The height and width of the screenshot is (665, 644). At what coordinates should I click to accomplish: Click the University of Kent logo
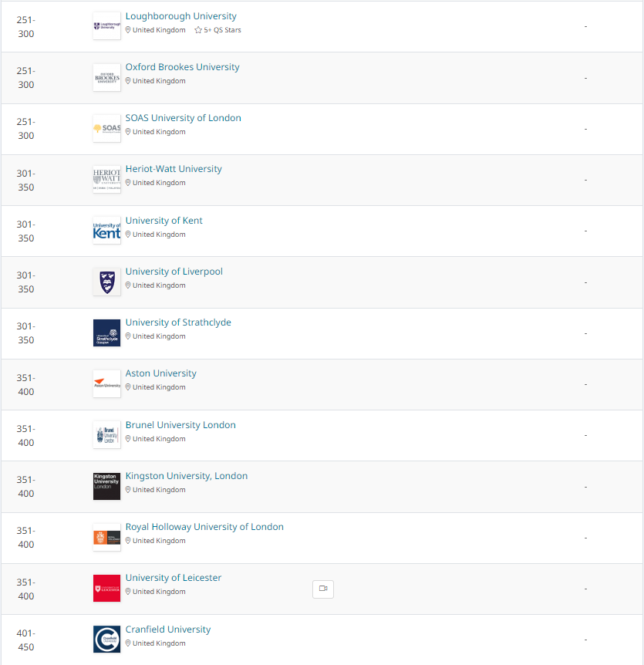coord(107,231)
